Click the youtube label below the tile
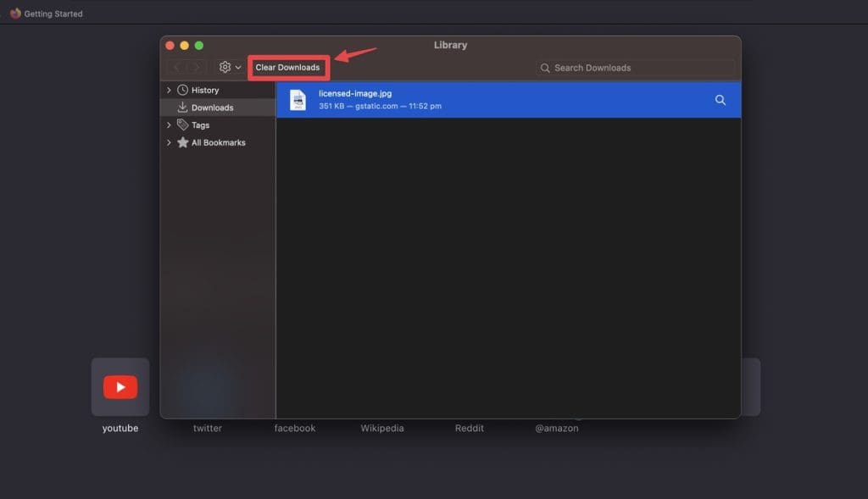Viewport: 868px width, 499px height. 120,428
